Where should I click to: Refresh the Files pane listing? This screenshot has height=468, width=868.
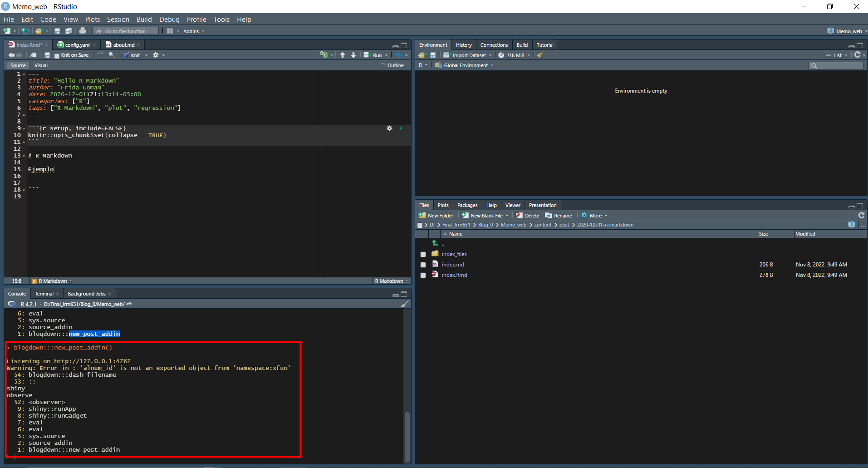click(861, 215)
